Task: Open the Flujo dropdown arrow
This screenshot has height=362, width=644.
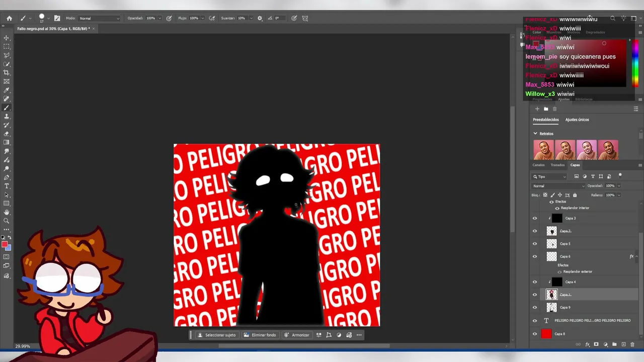Action: click(203, 19)
